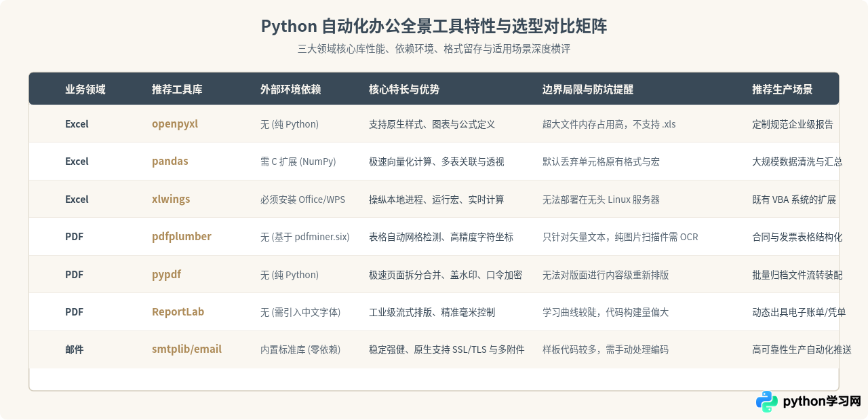Click the title 'Python 自动化办公全景工具特性与选型对比矩阵'
This screenshot has width=868, height=420.
[x=434, y=26]
